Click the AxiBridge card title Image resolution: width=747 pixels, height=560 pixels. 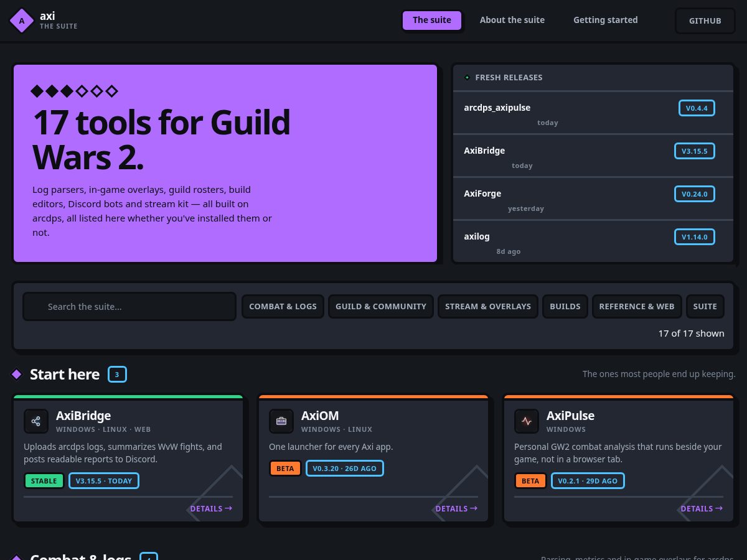[83, 416]
